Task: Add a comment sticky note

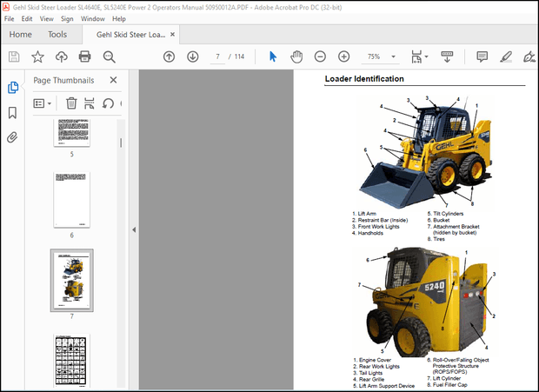Action: [482, 56]
